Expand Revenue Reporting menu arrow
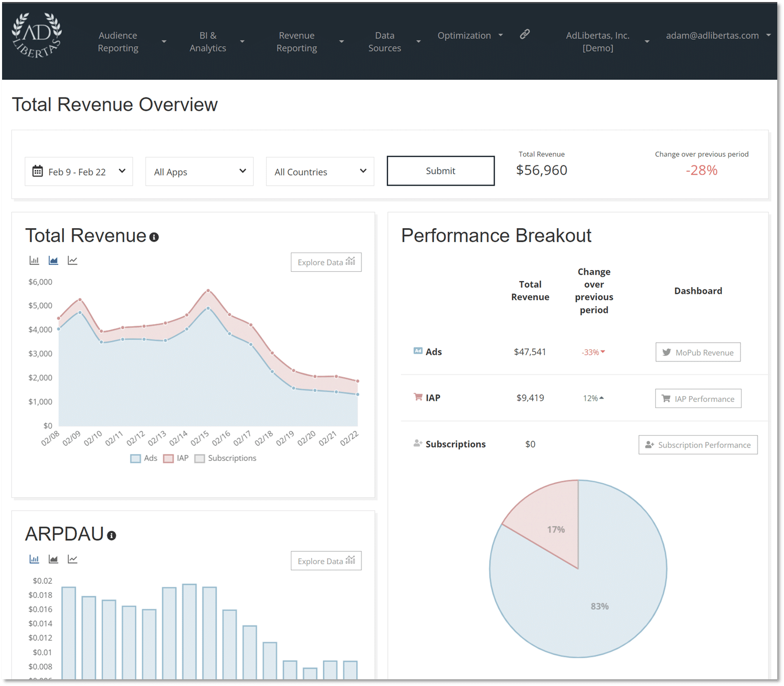 (x=341, y=41)
